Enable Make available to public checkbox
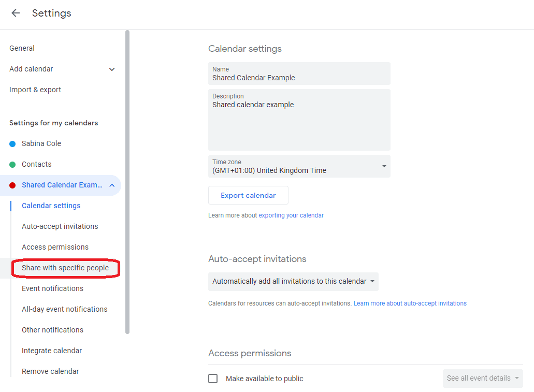This screenshot has width=534, height=392. 213,379
